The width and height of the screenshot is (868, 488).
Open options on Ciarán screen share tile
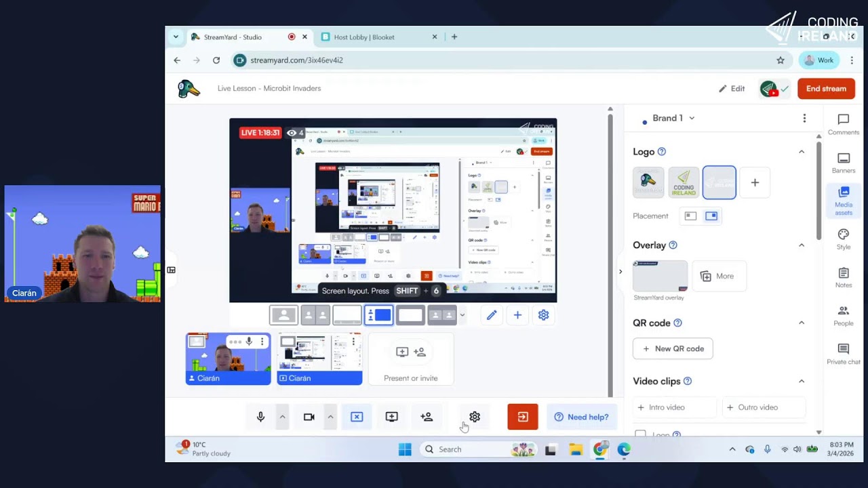coord(353,342)
